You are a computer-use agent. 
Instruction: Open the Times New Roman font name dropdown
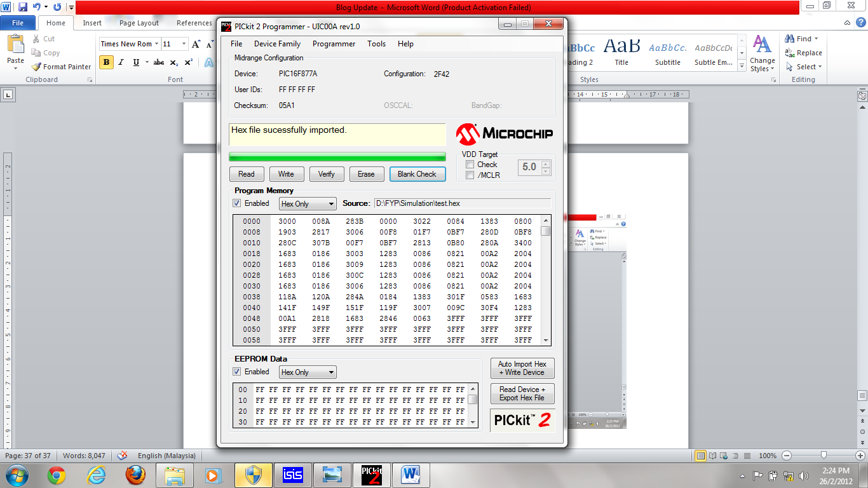pos(157,44)
